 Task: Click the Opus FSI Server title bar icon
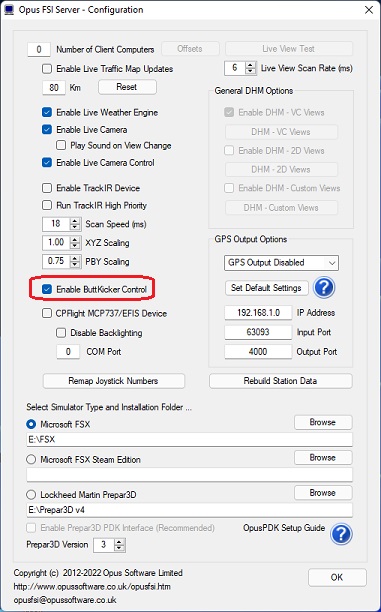pyautogui.click(x=9, y=10)
